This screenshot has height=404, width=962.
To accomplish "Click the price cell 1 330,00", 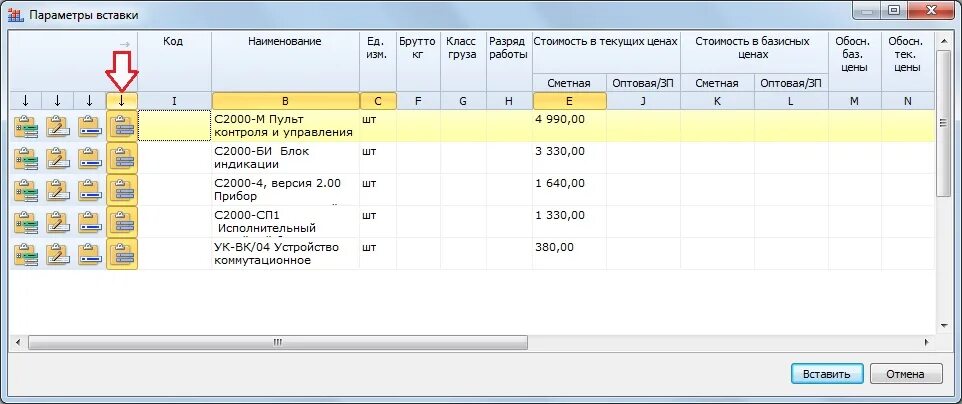I will pos(569,222).
